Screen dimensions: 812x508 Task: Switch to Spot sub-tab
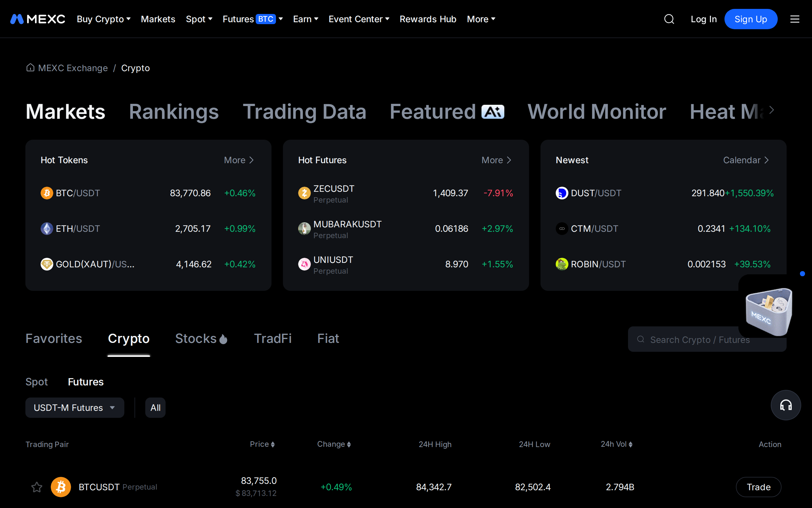(36, 382)
